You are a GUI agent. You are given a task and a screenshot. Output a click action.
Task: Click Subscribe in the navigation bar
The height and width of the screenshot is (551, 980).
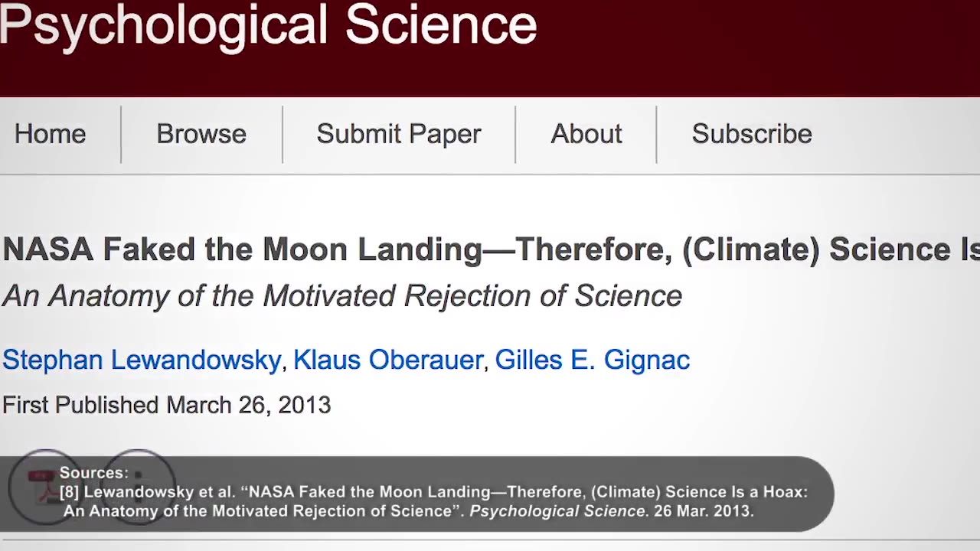tap(752, 134)
